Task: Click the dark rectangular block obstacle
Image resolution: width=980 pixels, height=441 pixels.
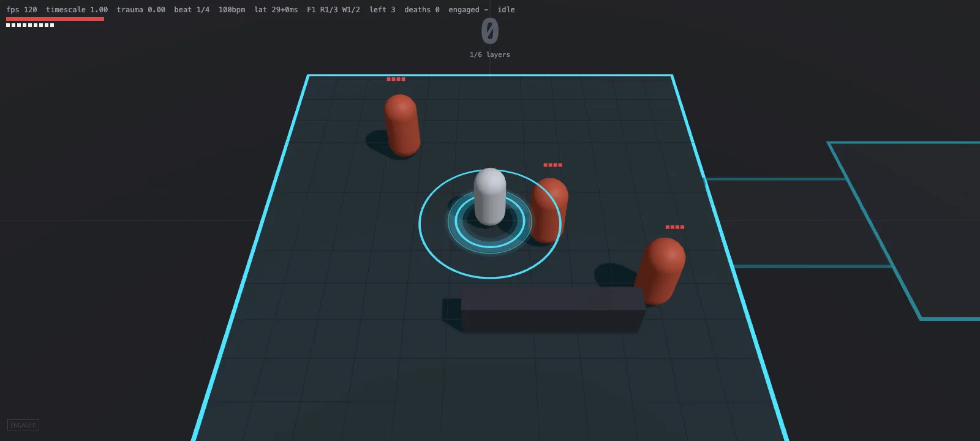Action: [x=553, y=309]
